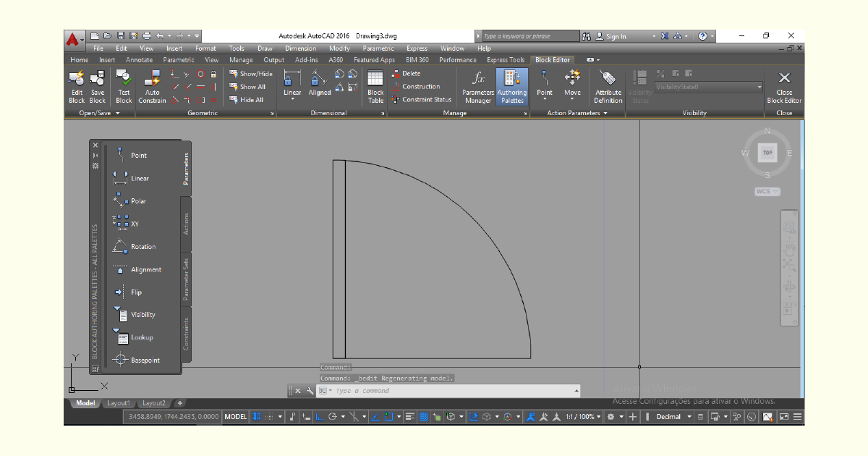
Task: Click the coordinates readout in status bar
Action: pyautogui.click(x=174, y=417)
